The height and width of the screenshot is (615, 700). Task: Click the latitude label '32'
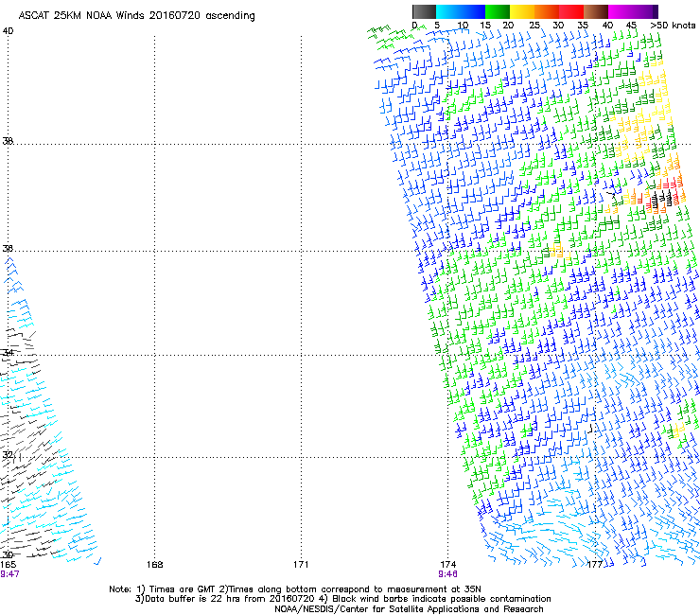coord(8,455)
